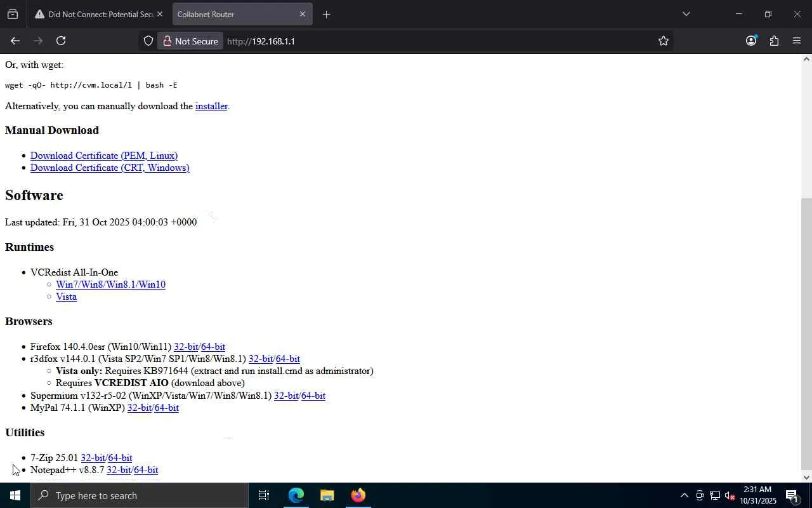
Task: Download Firefox 140.4.0esr 32-bit
Action: click(x=186, y=347)
